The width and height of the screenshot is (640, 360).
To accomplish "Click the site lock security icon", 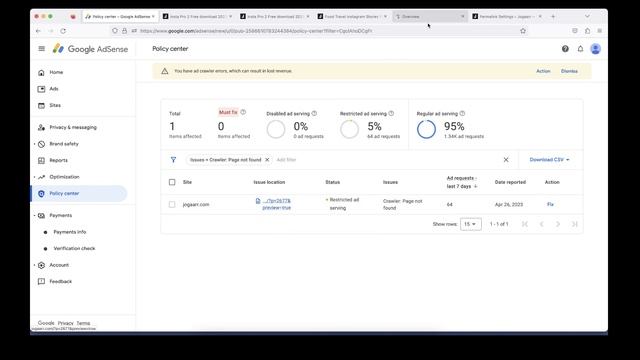I will (x=124, y=31).
